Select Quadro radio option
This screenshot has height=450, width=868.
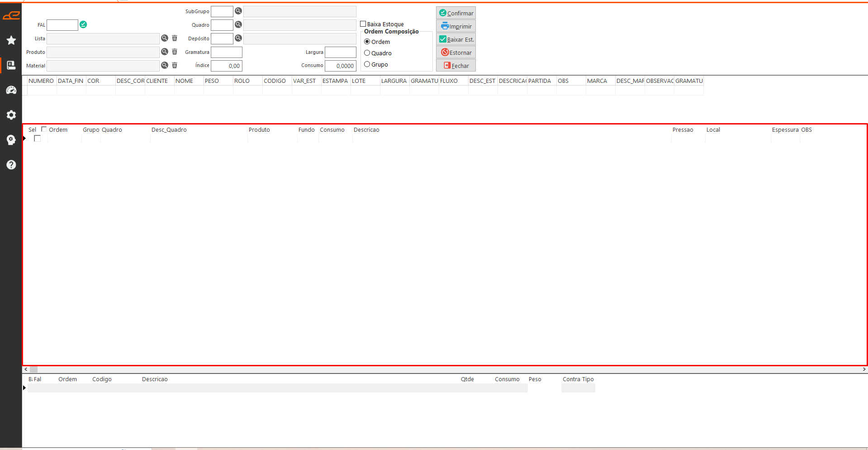[367, 53]
